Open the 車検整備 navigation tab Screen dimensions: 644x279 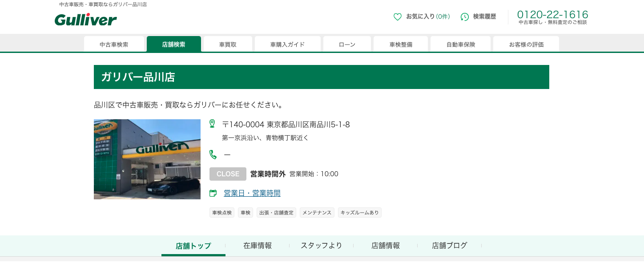pyautogui.click(x=401, y=44)
